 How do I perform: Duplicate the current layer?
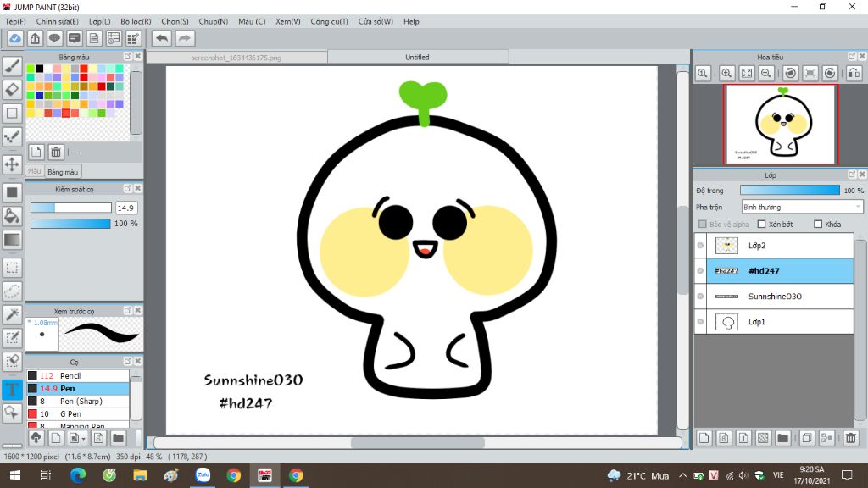(807, 438)
